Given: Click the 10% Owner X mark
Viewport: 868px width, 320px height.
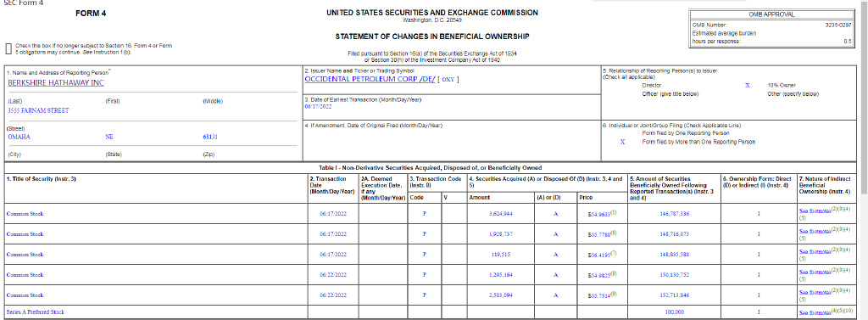Looking at the screenshot, I should pos(748,86).
